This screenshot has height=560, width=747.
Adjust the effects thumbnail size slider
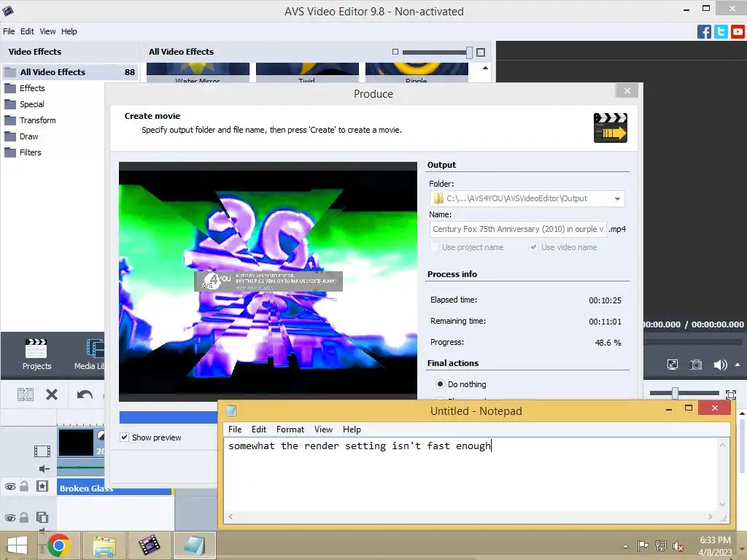tap(469, 52)
